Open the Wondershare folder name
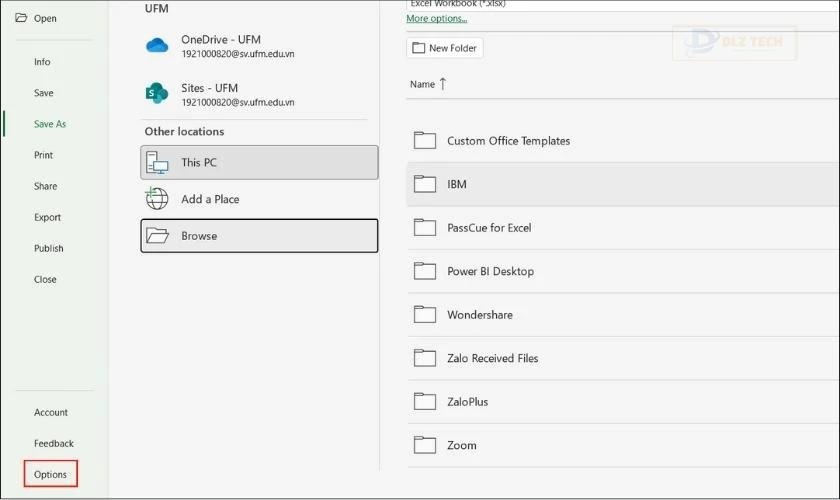Image resolution: width=840 pixels, height=500 pixels. tap(480, 315)
